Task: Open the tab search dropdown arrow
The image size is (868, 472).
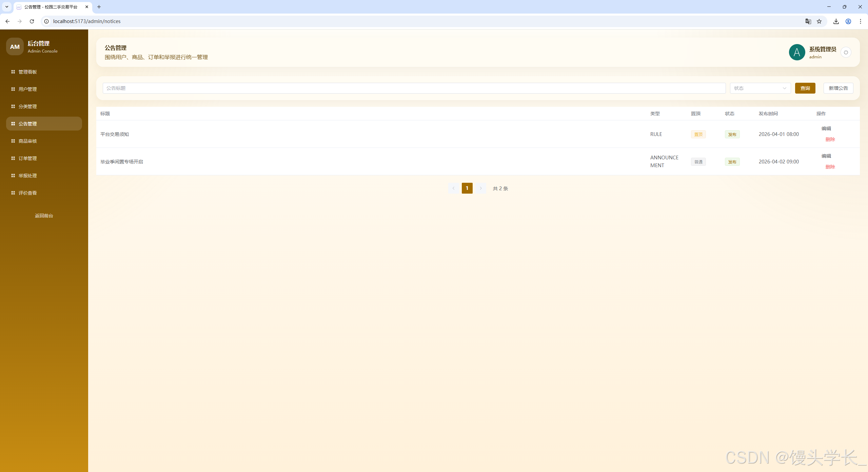Action: 6,7
